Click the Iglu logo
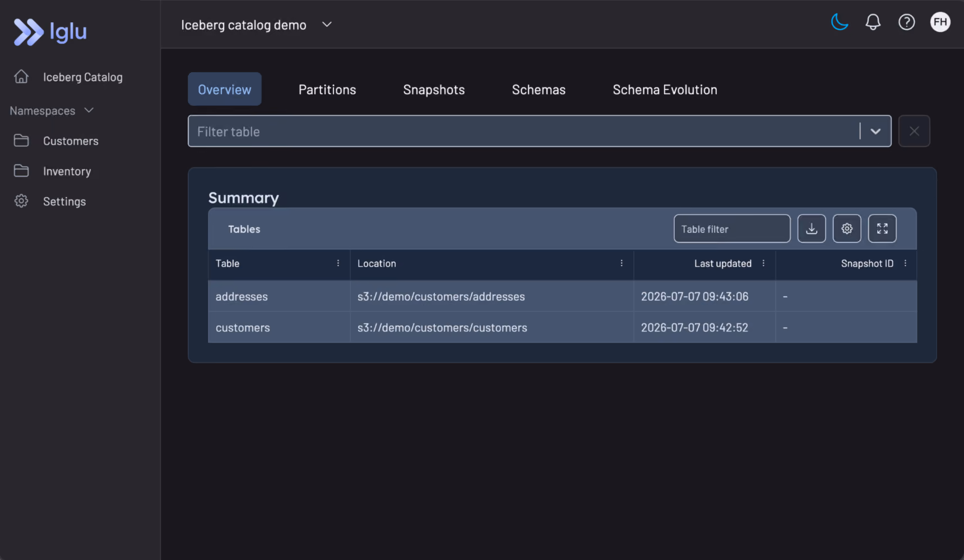964x560 pixels. [50, 31]
